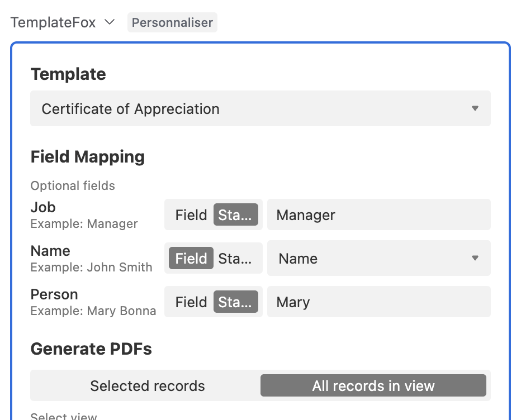
Task: Click the Field Mapping section heading
Action: (x=87, y=157)
